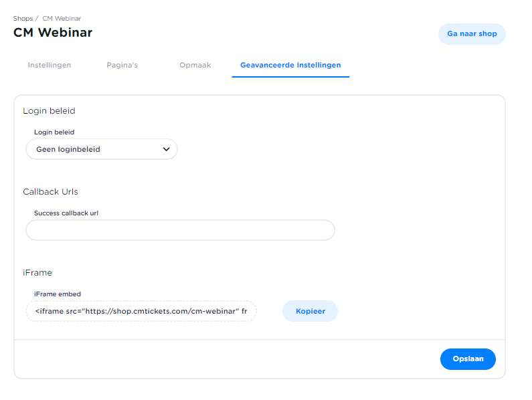
Task: Select the Geavanceerde Instellingen tab
Action: pos(290,65)
